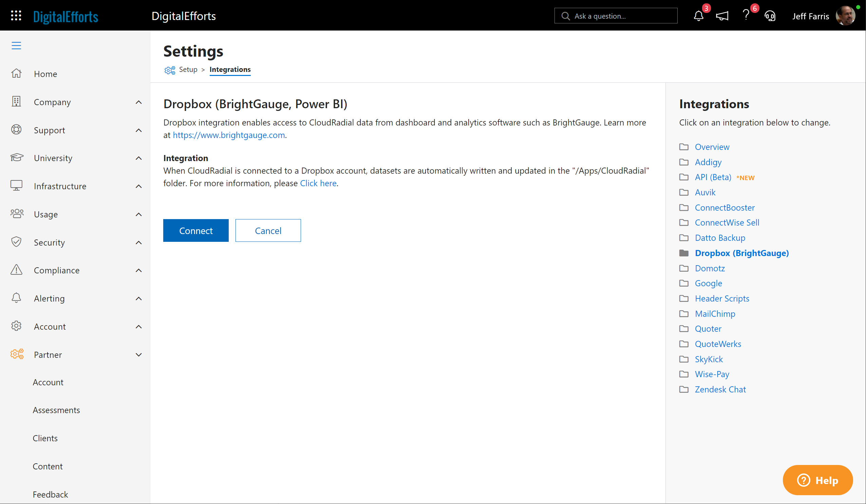Click the Infrastructure monitor icon

tap(16, 186)
